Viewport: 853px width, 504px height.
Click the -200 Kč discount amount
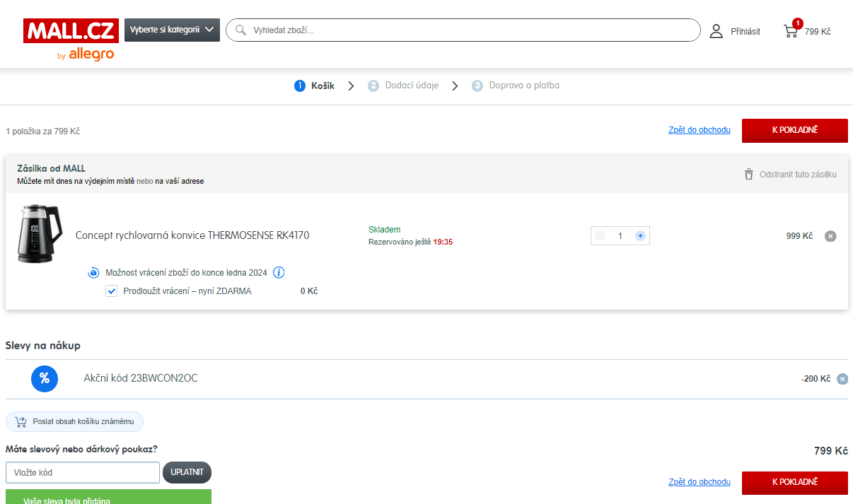(816, 379)
